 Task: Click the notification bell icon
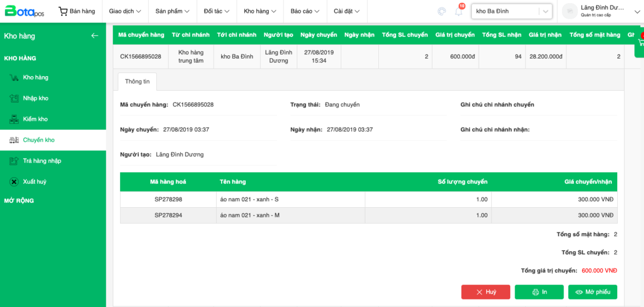[459, 11]
